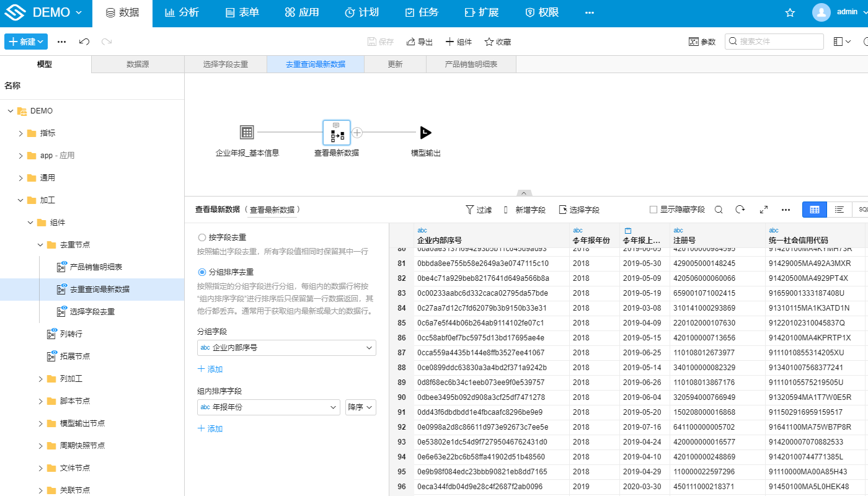Switch to the 数据源 tab

coord(138,64)
